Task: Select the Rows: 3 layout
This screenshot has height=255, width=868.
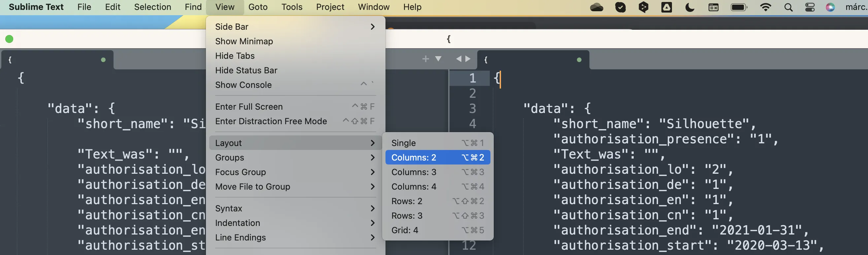Action: (x=438, y=216)
